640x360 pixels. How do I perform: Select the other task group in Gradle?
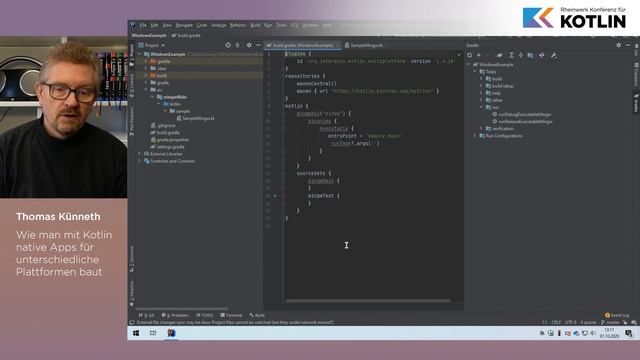[494, 100]
